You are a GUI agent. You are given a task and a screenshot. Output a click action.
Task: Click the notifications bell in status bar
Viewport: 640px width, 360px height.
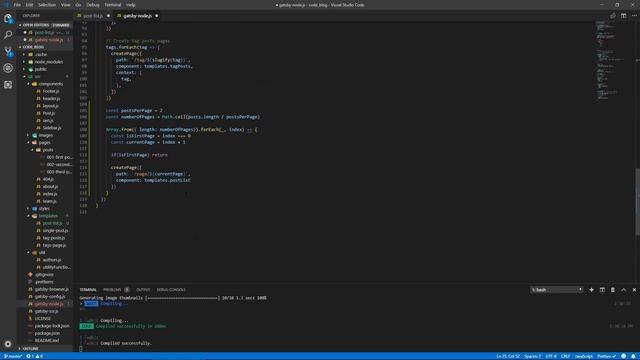click(633, 356)
